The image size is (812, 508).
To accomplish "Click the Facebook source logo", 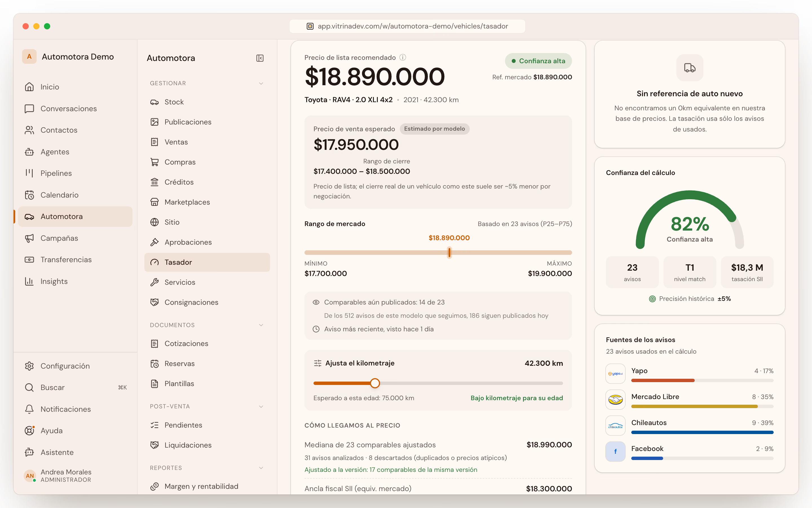I will (x=615, y=452).
